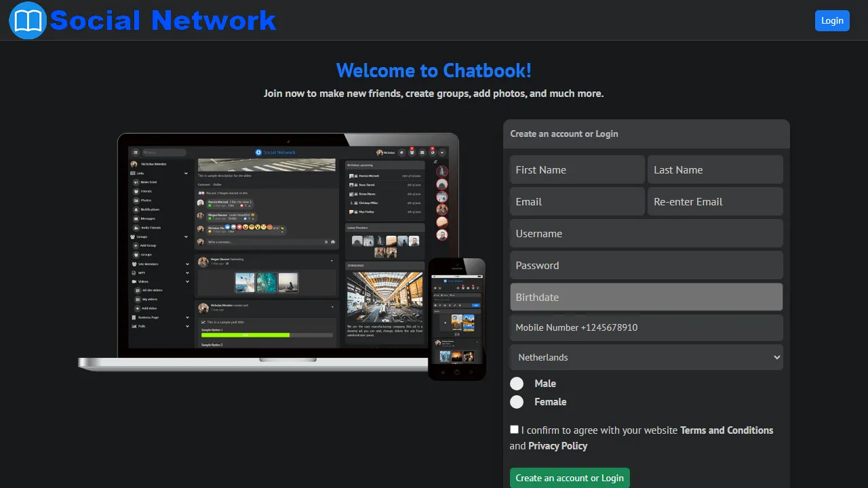868x488 pixels.
Task: Collapse the Links section with its chevron
Action: [186, 174]
